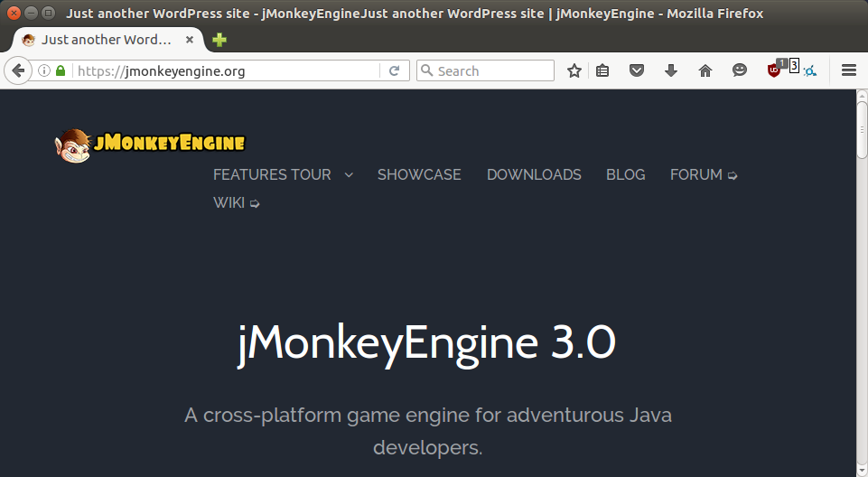Click the scrollbar down arrow
Screen dimensions: 868x477
coord(862,472)
